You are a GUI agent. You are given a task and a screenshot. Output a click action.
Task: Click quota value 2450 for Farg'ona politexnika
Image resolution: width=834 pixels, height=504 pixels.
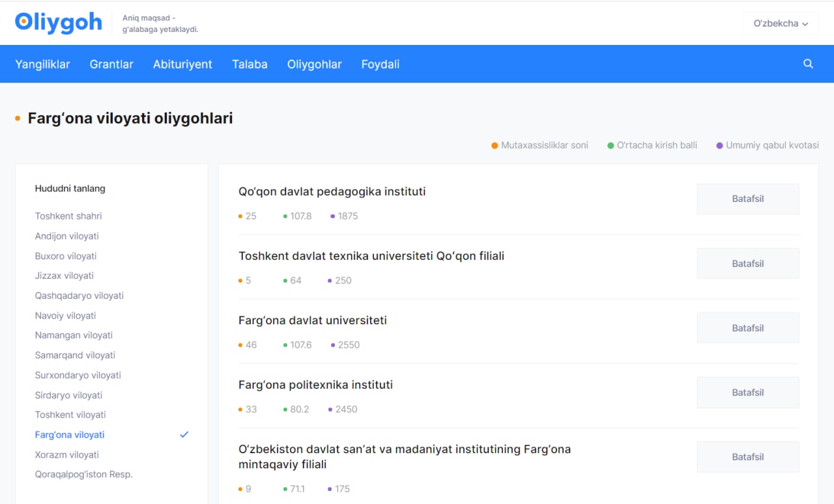point(347,410)
